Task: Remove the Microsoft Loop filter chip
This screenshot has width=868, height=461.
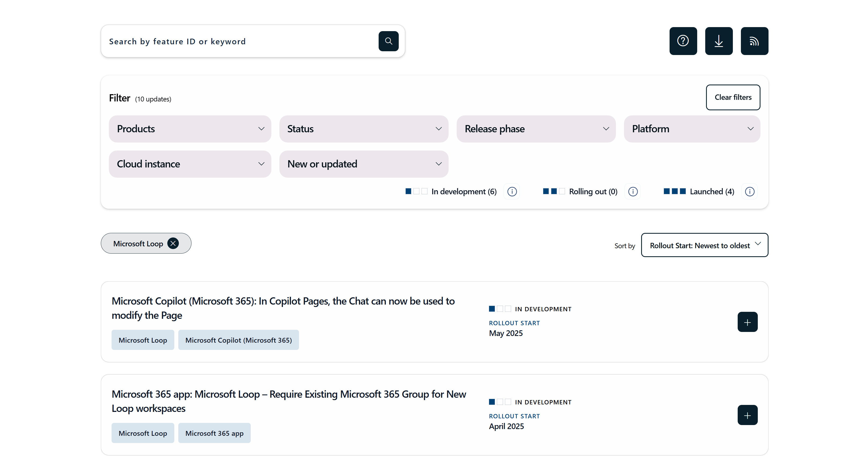Action: (x=173, y=243)
